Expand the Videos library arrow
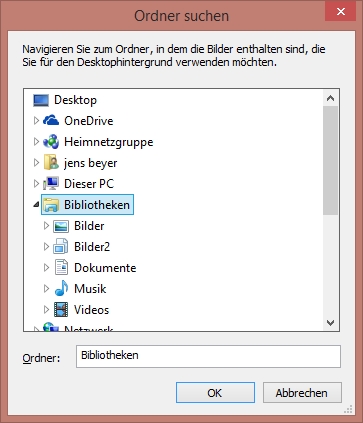 (46, 310)
